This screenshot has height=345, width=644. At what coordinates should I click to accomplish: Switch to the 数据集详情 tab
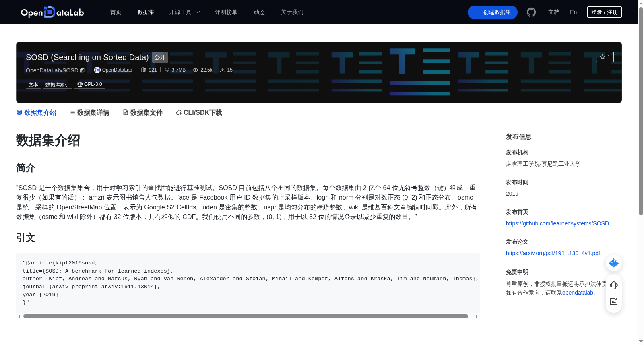pos(89,113)
